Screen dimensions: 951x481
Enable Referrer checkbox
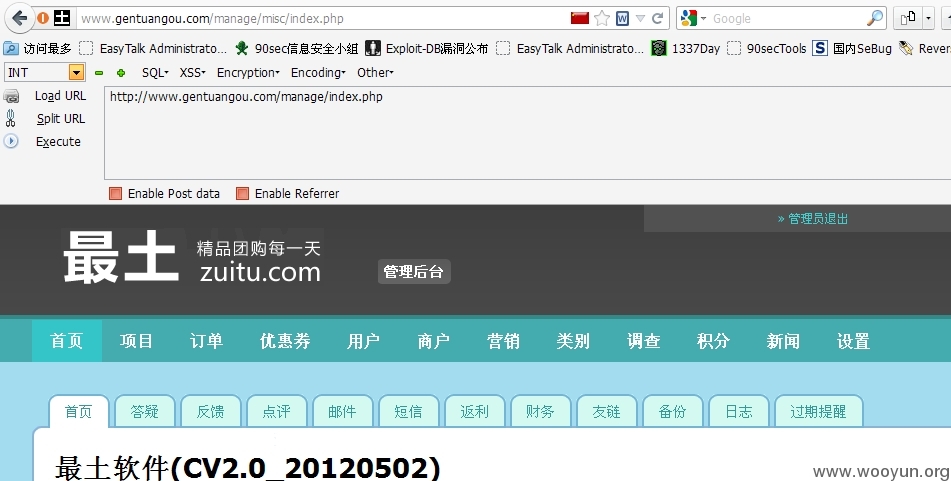click(x=242, y=193)
